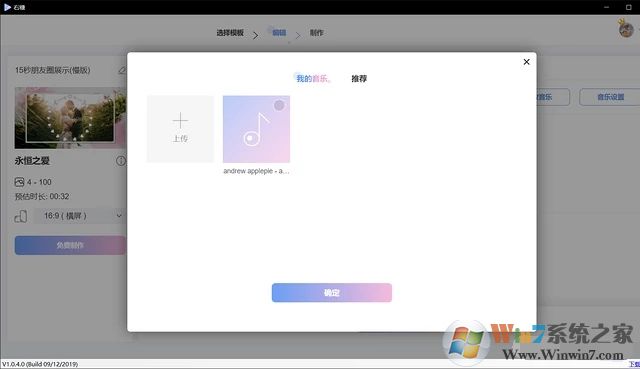Click the plus icon in the upload tile
This screenshot has width=640, height=369.
(x=180, y=120)
